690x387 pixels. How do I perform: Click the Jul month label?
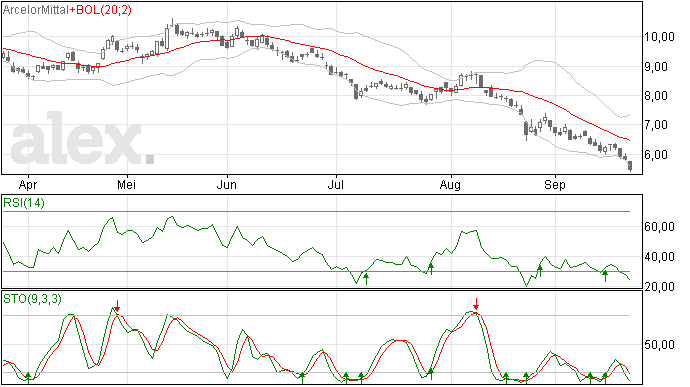pos(335,184)
